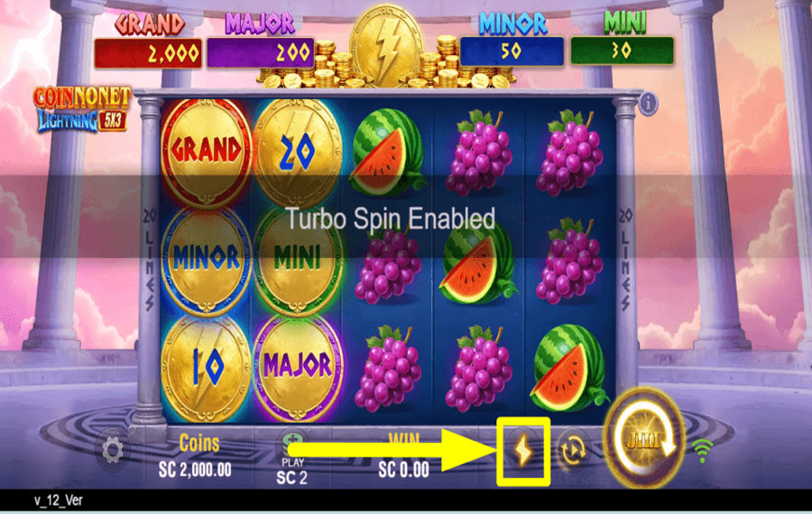Click the MINOR coin symbol
Screen dimensions: 812x514
point(206,258)
